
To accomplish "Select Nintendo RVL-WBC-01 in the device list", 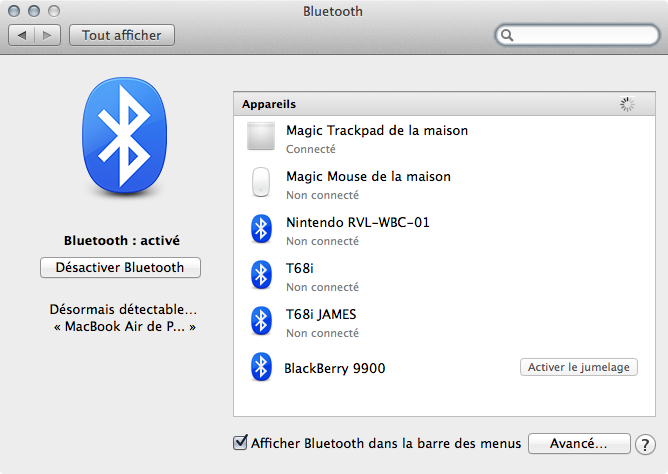I will click(x=357, y=223).
